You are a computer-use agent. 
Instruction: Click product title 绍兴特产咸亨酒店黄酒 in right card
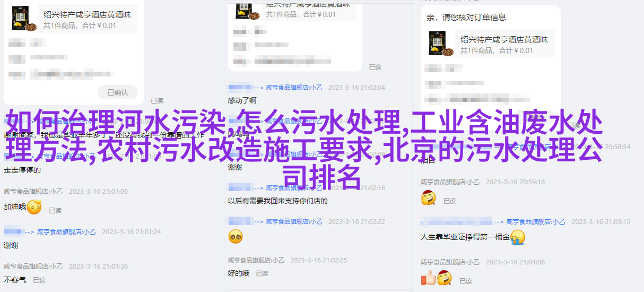(x=504, y=40)
